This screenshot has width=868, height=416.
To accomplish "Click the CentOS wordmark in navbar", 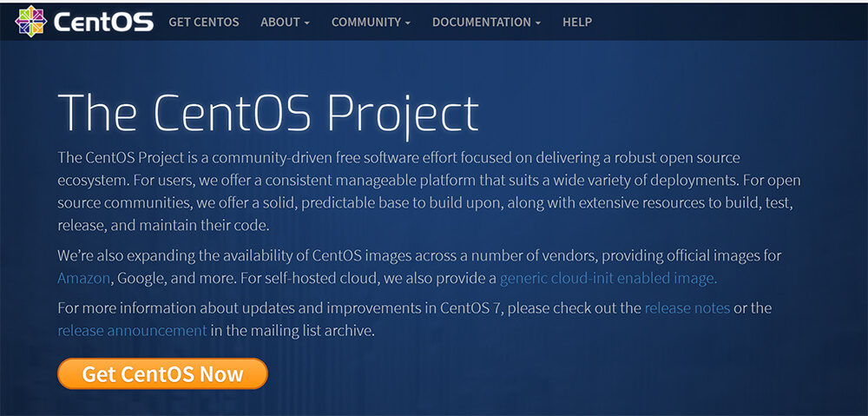I will pyautogui.click(x=103, y=23).
